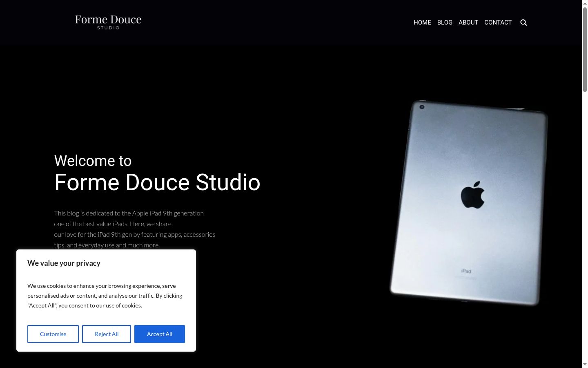Viewport: 588px width, 368px height.
Task: Click the scrollbar down arrow
Action: (x=585, y=364)
